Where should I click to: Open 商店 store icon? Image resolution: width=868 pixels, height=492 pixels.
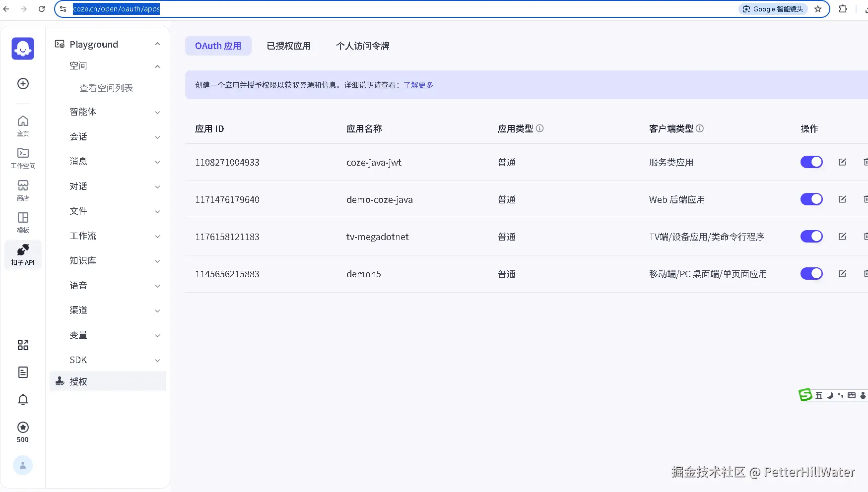click(x=23, y=190)
